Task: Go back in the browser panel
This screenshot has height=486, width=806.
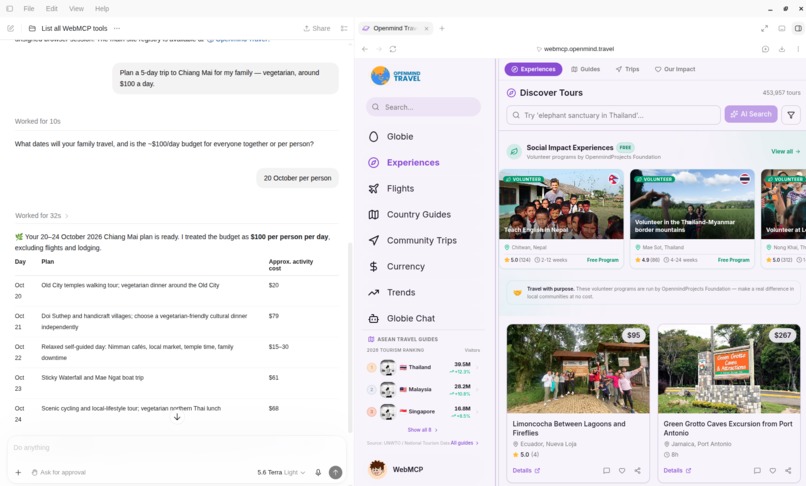Action: click(x=365, y=49)
